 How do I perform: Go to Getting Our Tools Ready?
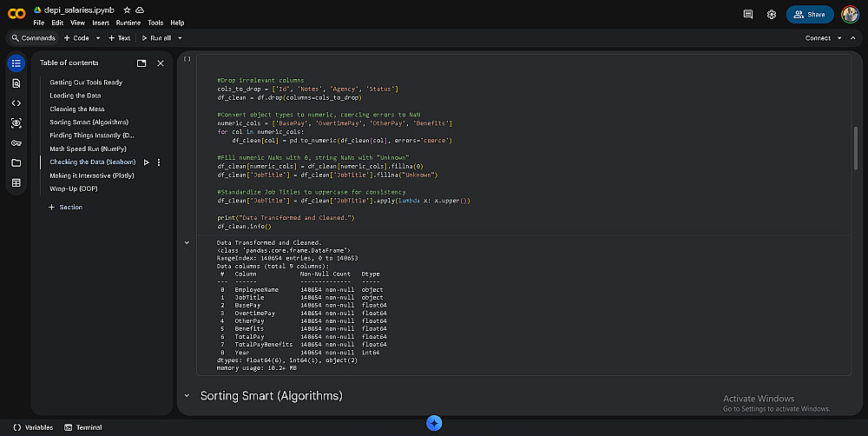pyautogui.click(x=86, y=83)
